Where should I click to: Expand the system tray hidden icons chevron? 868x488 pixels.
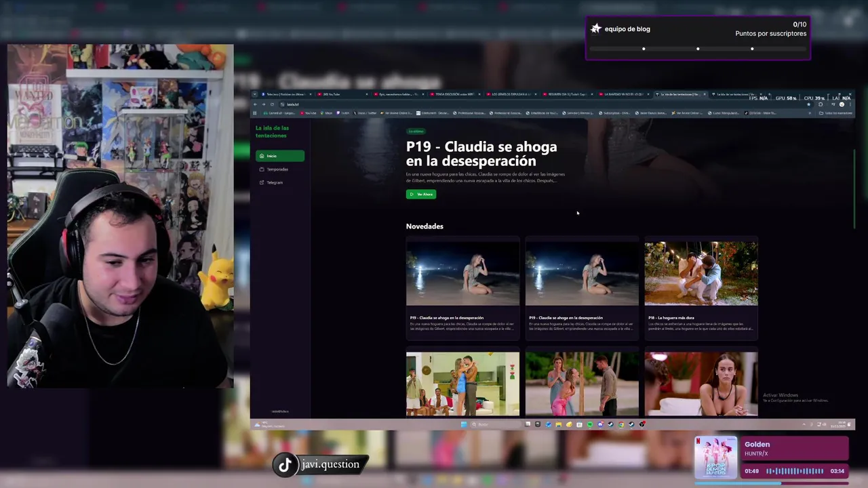pos(804,425)
